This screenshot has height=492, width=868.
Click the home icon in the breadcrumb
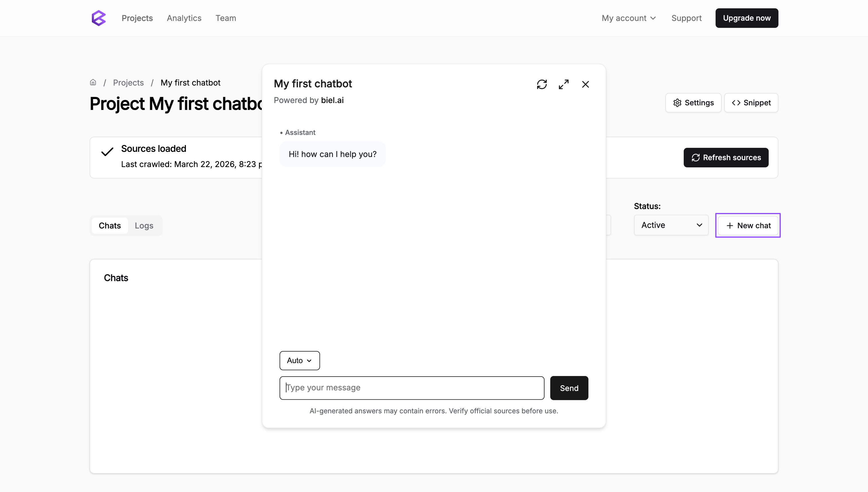(93, 82)
